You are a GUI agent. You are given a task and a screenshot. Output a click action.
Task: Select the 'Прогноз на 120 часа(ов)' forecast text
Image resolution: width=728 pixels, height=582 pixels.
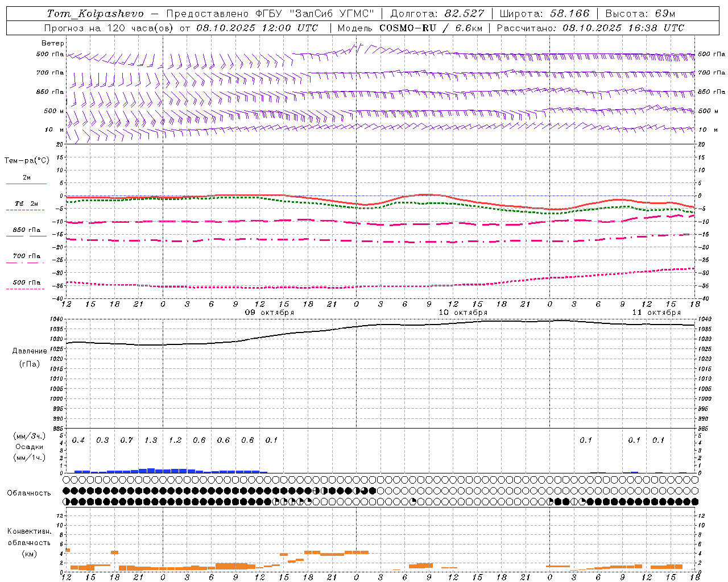pyautogui.click(x=110, y=28)
